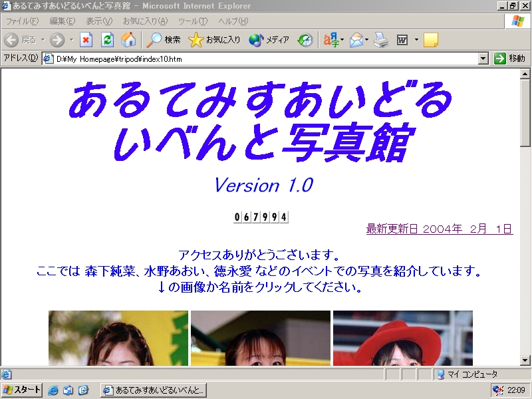This screenshot has height=399, width=532.
Task: Click the red hat girl photo thumbnail
Action: 403,338
